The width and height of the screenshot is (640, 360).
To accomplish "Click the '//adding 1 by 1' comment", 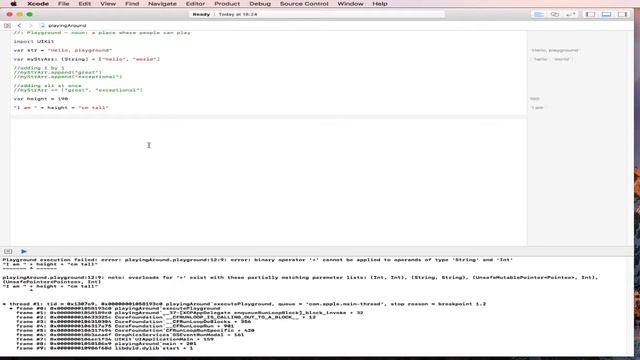I will click(x=39, y=68).
